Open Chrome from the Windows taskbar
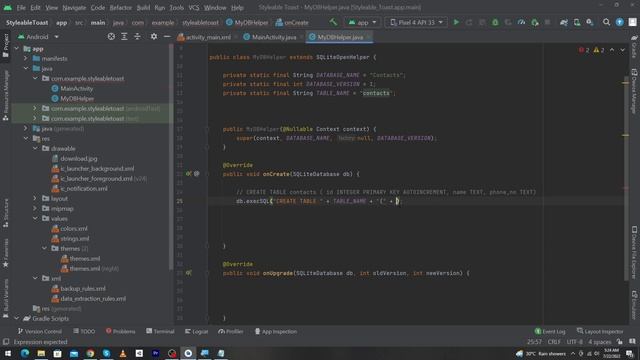 (x=90, y=353)
